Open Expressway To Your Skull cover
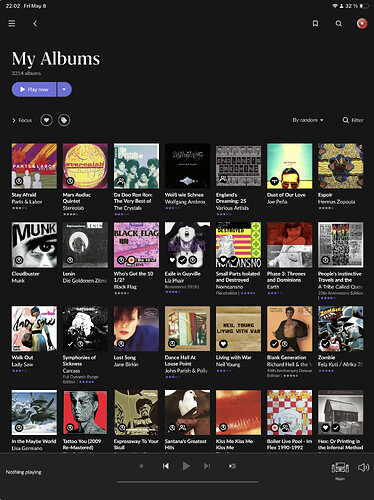This screenshot has height=500, width=374. pos(136,412)
